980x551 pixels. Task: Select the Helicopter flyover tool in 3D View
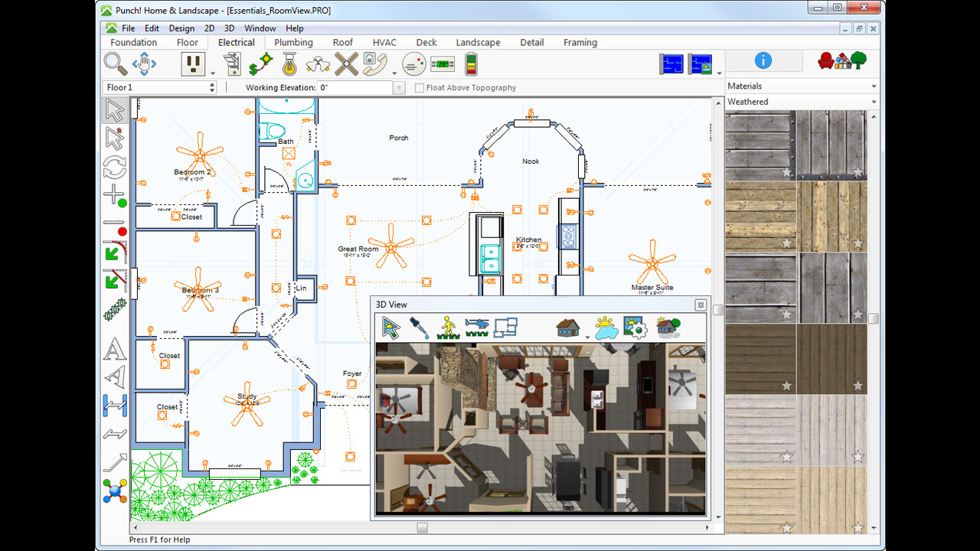pos(477,326)
